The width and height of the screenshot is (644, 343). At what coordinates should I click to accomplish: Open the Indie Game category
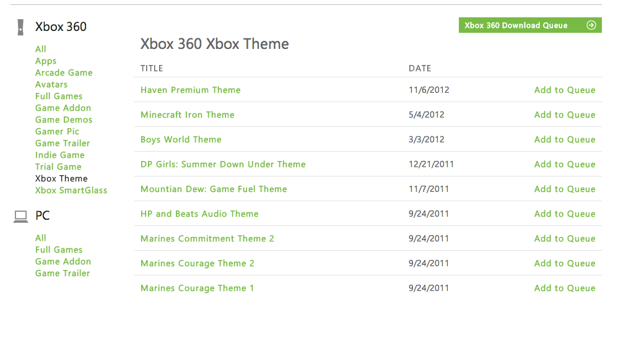[x=59, y=155]
